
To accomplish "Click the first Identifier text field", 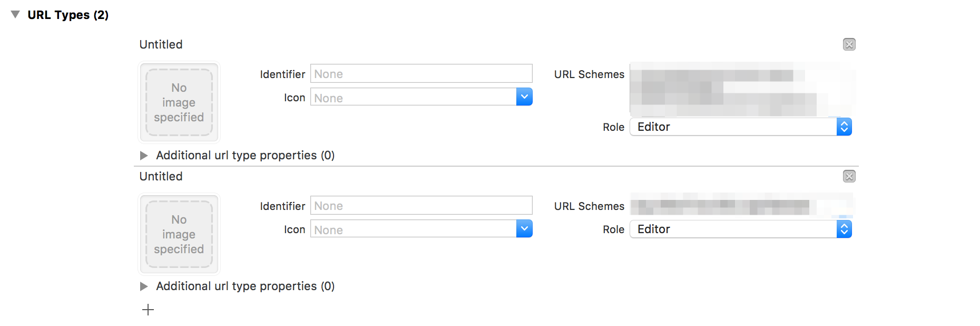I will (x=421, y=74).
